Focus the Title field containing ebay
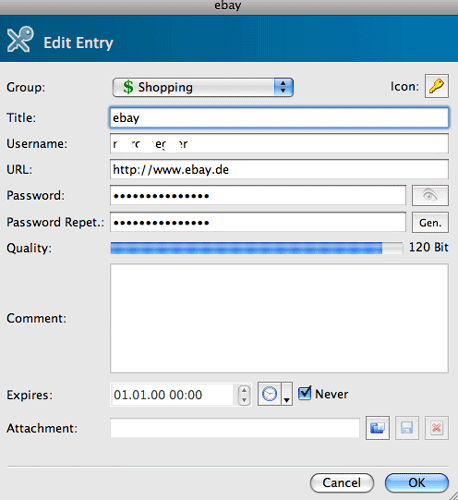The width and height of the screenshot is (458, 500). click(279, 118)
